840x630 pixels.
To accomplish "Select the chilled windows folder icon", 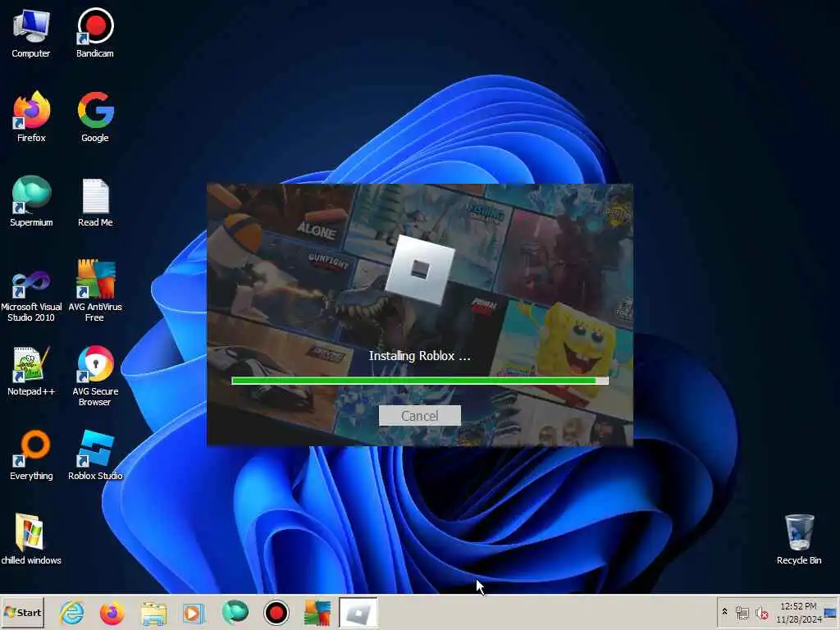I will [x=31, y=540].
